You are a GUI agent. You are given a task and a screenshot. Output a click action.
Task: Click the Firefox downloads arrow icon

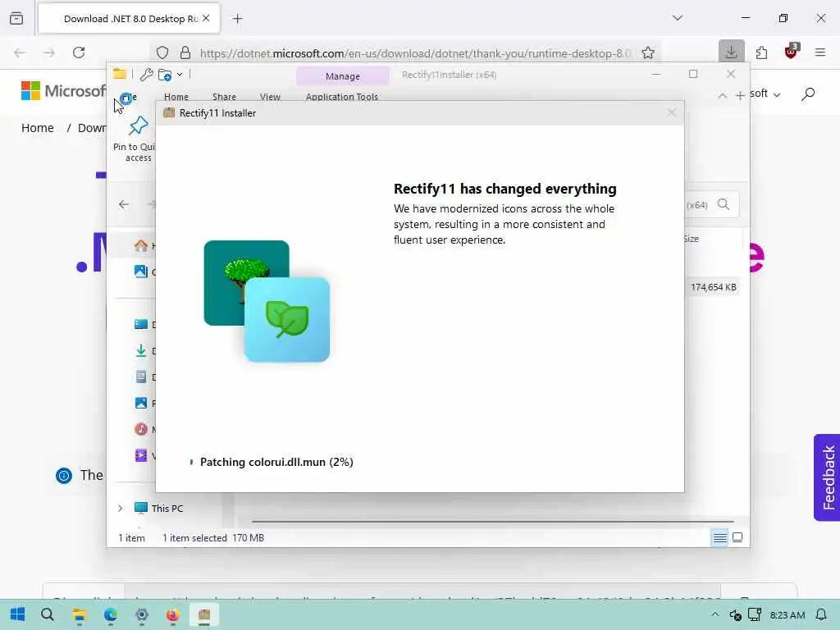click(731, 52)
